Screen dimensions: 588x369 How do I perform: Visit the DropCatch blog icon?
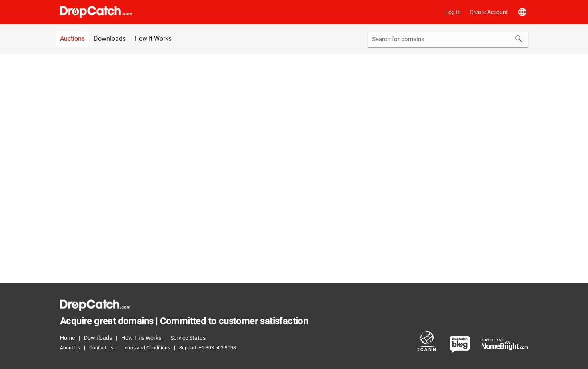[460, 344]
